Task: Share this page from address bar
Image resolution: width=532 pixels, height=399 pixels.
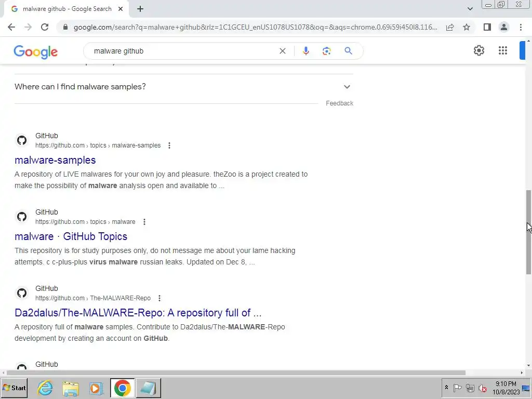Action: (x=450, y=27)
